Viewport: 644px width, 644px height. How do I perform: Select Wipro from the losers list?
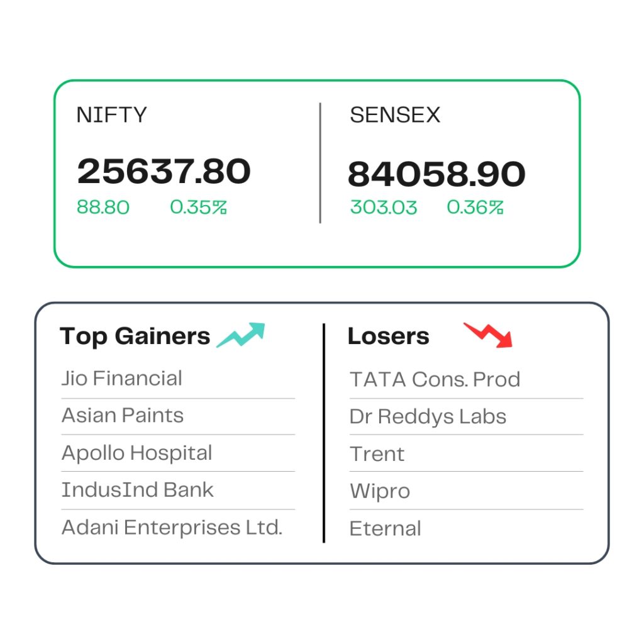380,491
